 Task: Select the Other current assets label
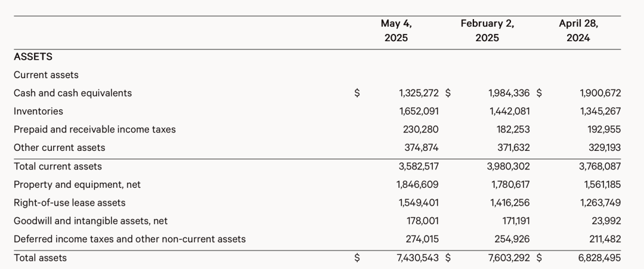coord(59,147)
